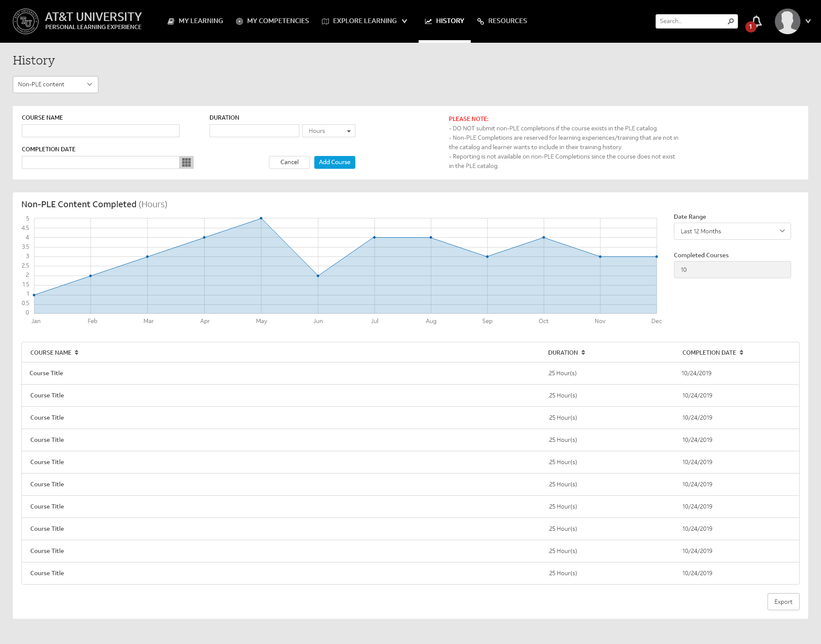Image resolution: width=821 pixels, height=644 pixels.
Task: Click the Non-PLE Content Completed chart title
Action: [x=95, y=204]
